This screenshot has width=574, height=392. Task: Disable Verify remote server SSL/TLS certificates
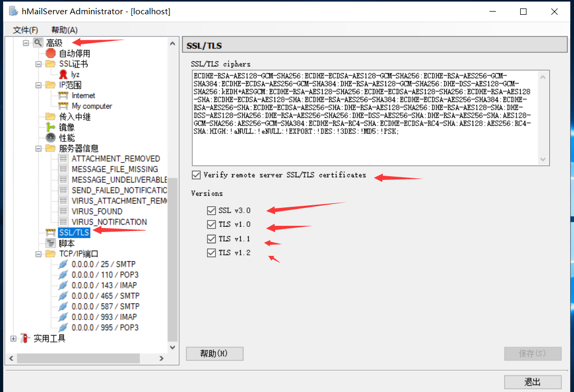196,176
